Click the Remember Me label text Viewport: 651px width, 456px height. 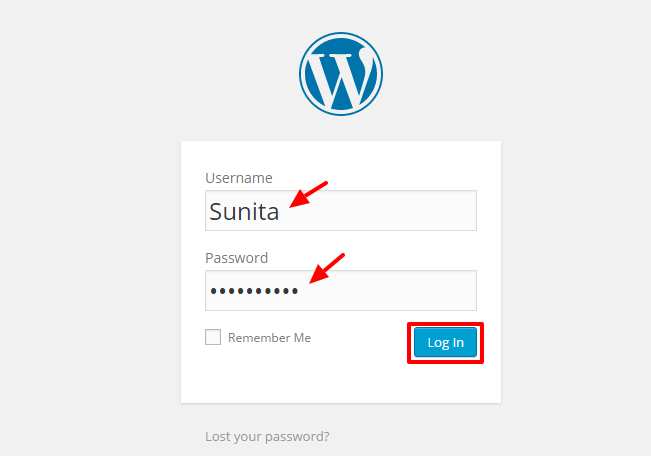click(269, 338)
